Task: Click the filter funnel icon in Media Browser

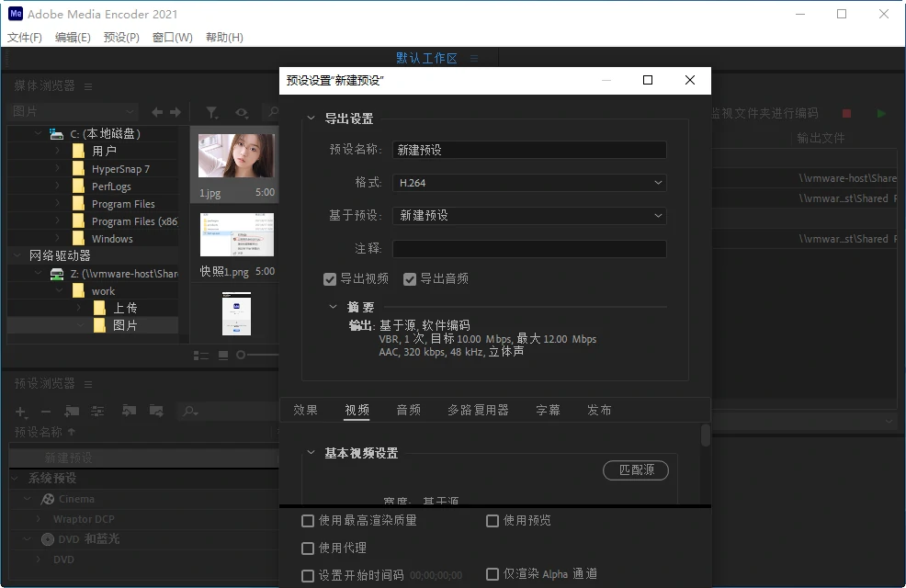Action: click(212, 112)
